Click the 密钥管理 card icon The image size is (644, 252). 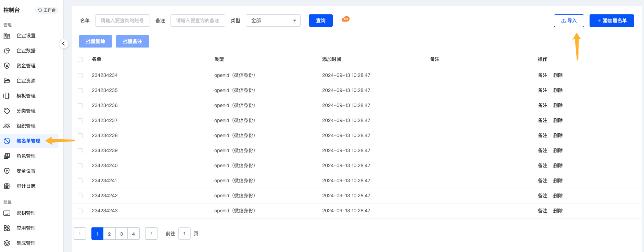[x=7, y=213]
